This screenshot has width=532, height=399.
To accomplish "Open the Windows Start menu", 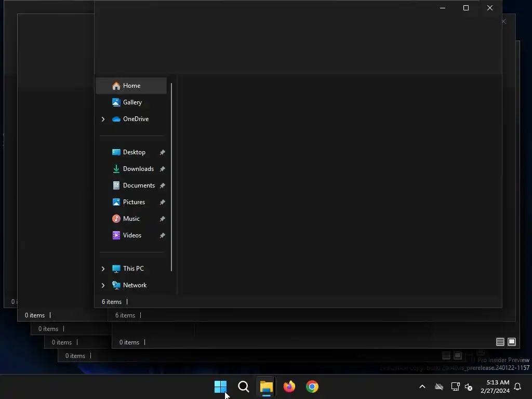I will click(220, 387).
